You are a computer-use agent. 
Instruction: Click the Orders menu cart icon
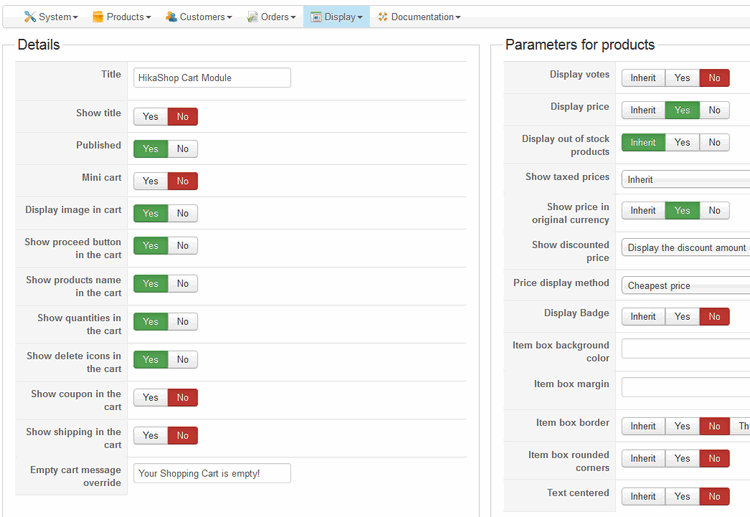click(253, 17)
